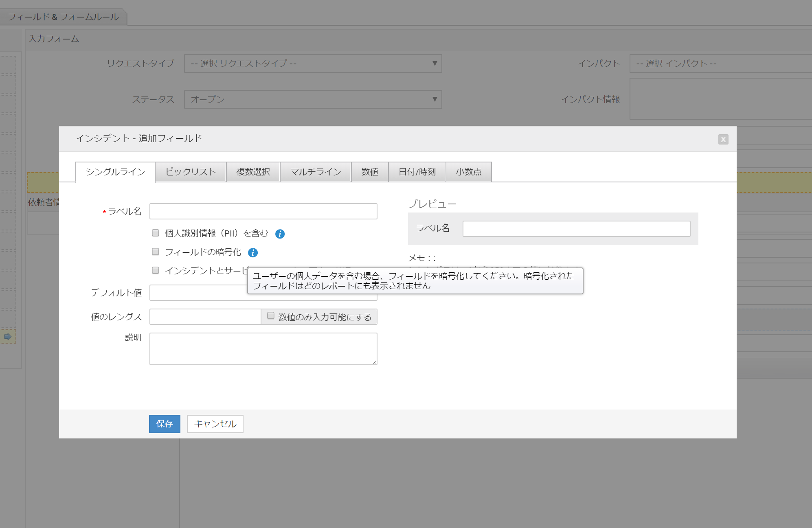Click the 保存 button
This screenshot has width=812, height=528.
pyautogui.click(x=165, y=424)
